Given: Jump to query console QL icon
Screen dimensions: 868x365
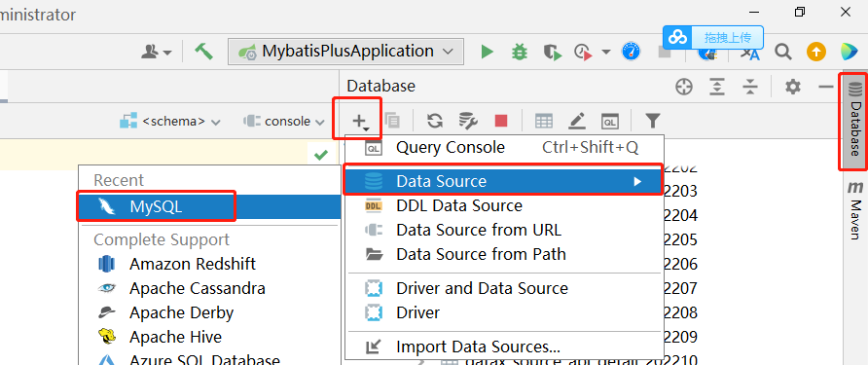Looking at the screenshot, I should [x=609, y=121].
